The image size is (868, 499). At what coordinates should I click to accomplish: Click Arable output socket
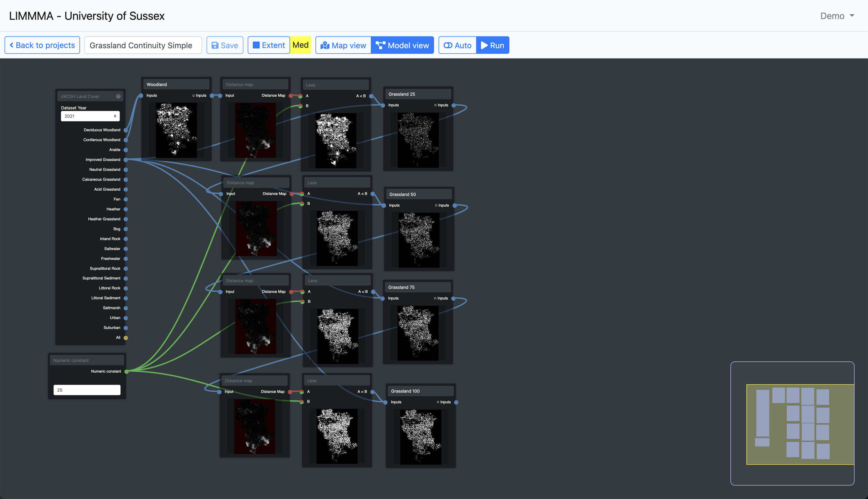[126, 150]
